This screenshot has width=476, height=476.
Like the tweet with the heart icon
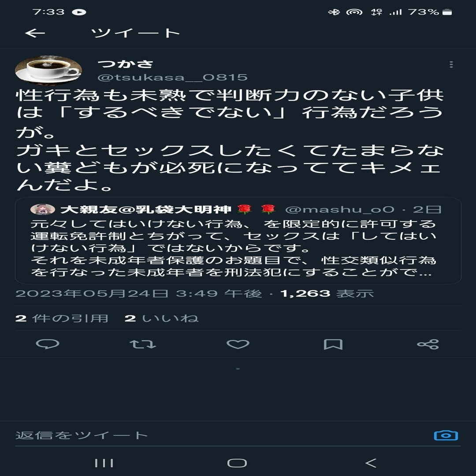238,344
